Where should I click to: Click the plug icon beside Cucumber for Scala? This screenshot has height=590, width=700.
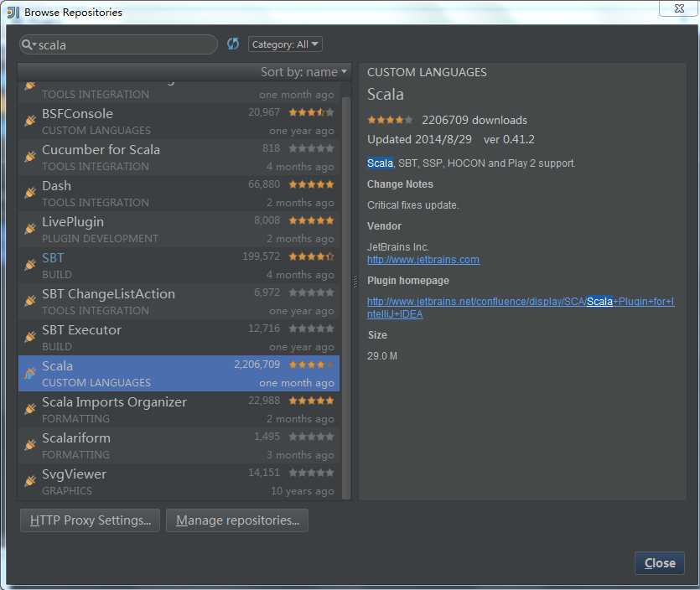click(30, 157)
